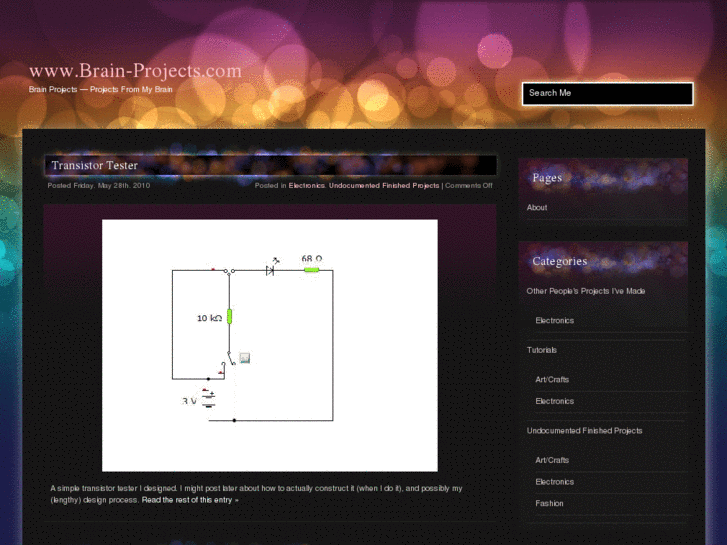This screenshot has width=727, height=545.
Task: Open the Transistor Tester post title
Action: click(95, 166)
